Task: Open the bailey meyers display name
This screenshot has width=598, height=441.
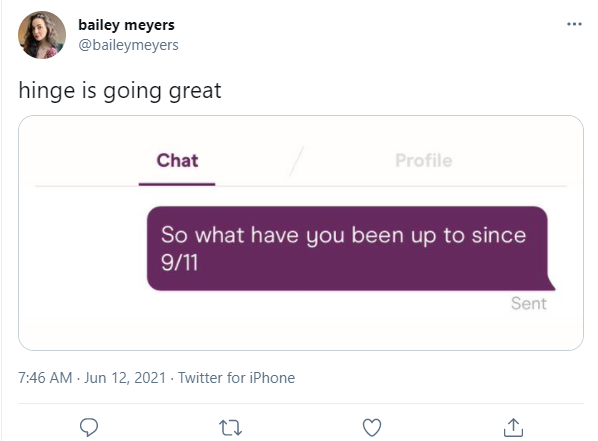Action: (x=126, y=25)
